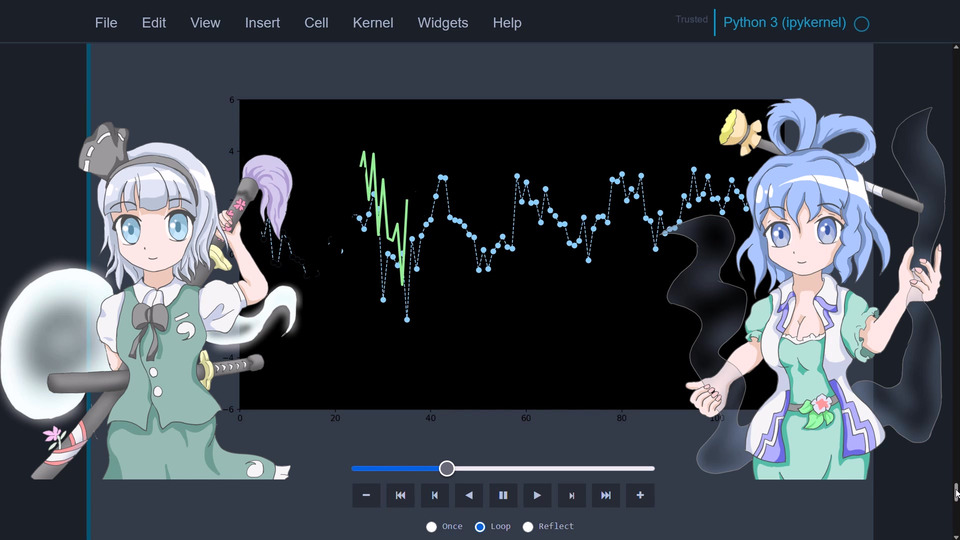Step forward one frame
The image size is (960, 540).
point(571,495)
